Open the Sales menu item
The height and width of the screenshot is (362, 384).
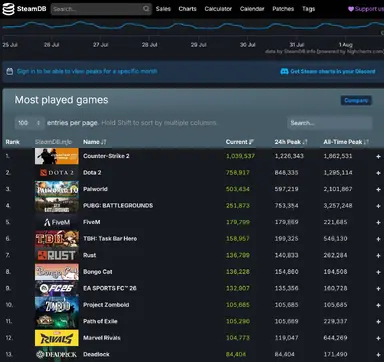coord(163,9)
